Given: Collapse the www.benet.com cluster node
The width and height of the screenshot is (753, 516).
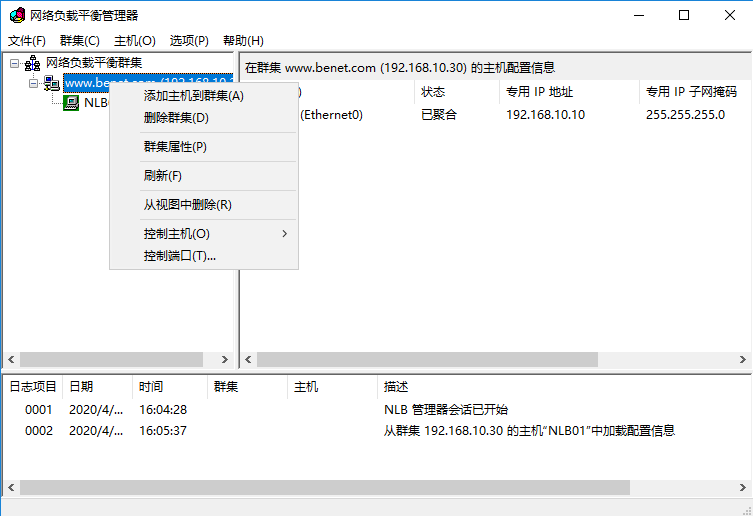Looking at the screenshot, I should coord(33,83).
